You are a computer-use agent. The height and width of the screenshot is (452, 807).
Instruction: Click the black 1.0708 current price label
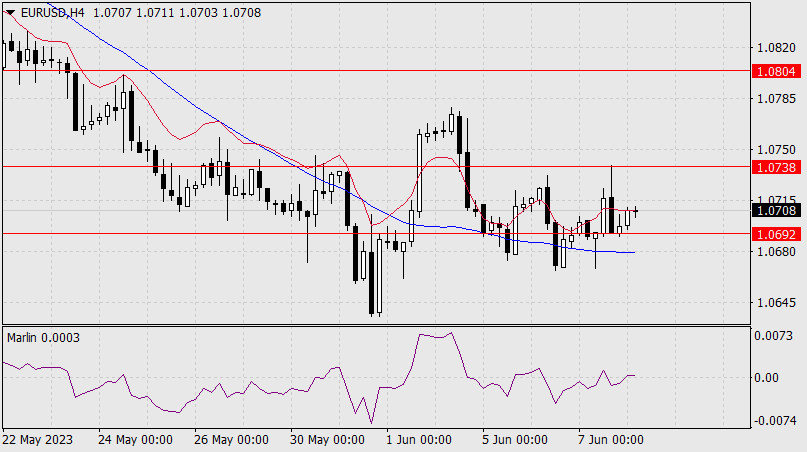pos(777,210)
